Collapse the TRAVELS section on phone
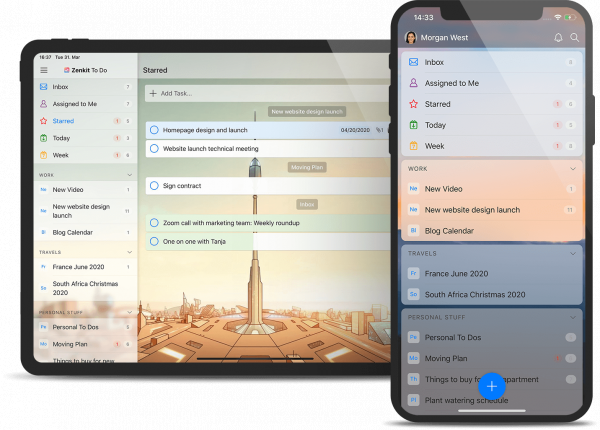Image resolution: width=600 pixels, height=430 pixels. coord(572,253)
